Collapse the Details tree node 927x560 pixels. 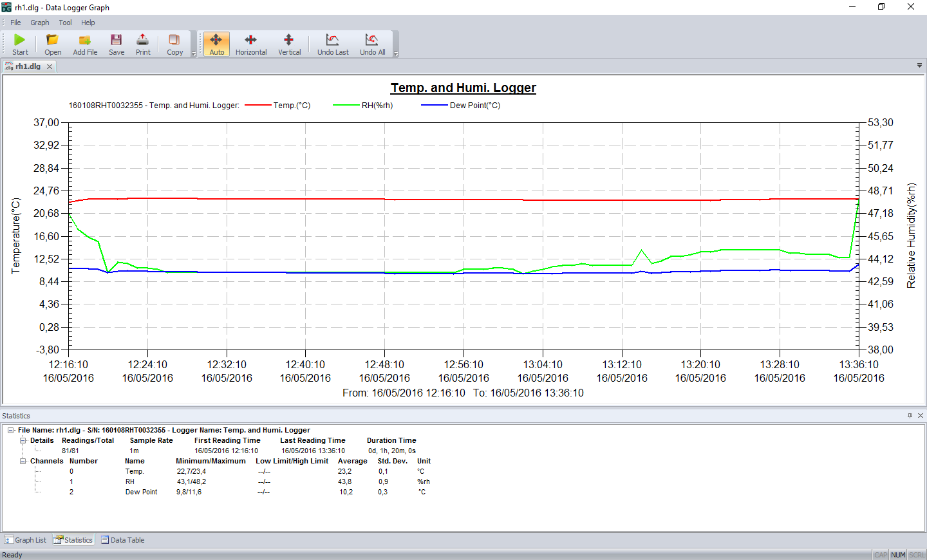tap(23, 440)
